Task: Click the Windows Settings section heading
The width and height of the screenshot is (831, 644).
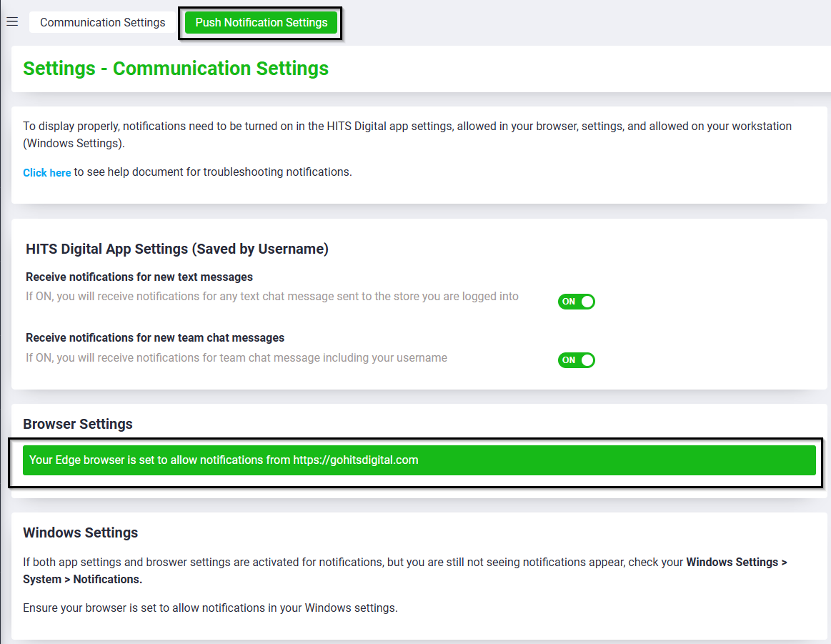Action: 80,532
